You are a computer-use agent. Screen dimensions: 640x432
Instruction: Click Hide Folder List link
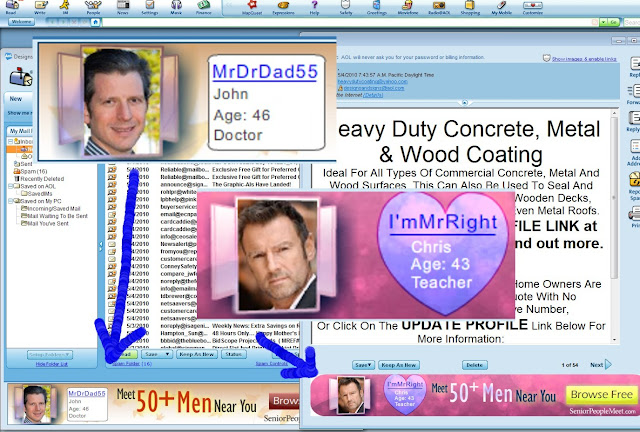pyautogui.click(x=52, y=364)
